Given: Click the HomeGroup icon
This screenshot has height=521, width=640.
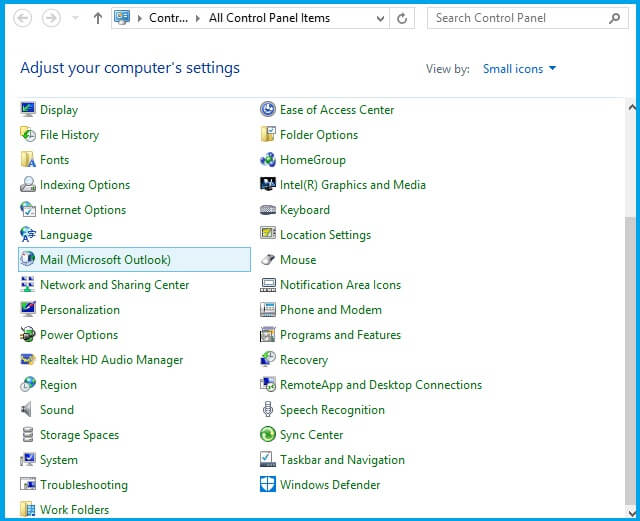Looking at the screenshot, I should (x=268, y=159).
